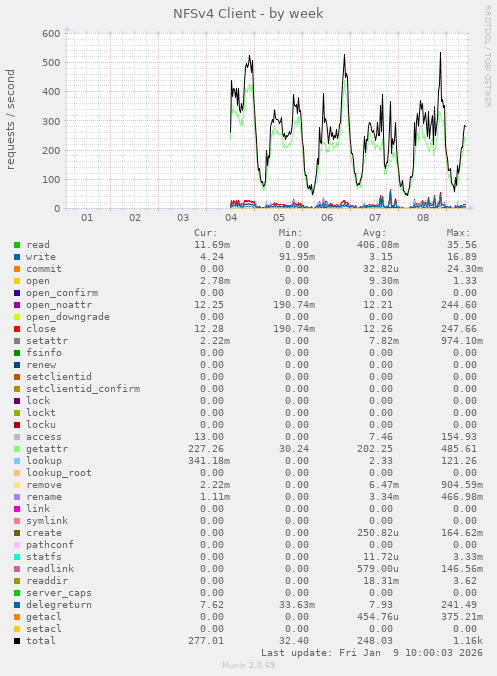Click the Min: column header

(290, 233)
